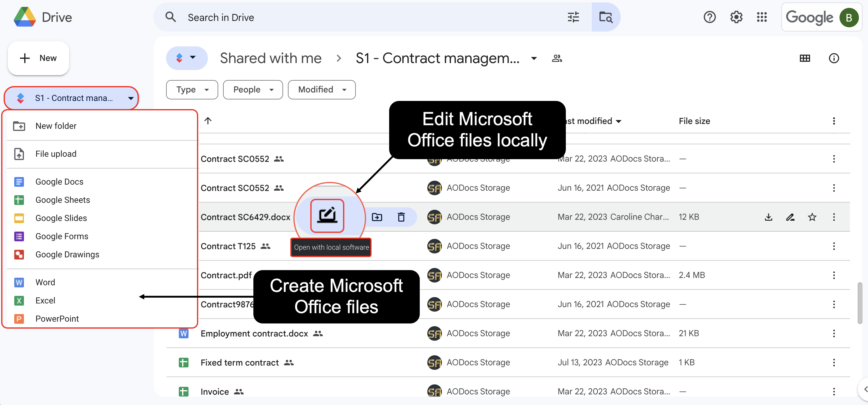Open more actions for Contract SC6429.docx
868x405 pixels.
tap(834, 217)
